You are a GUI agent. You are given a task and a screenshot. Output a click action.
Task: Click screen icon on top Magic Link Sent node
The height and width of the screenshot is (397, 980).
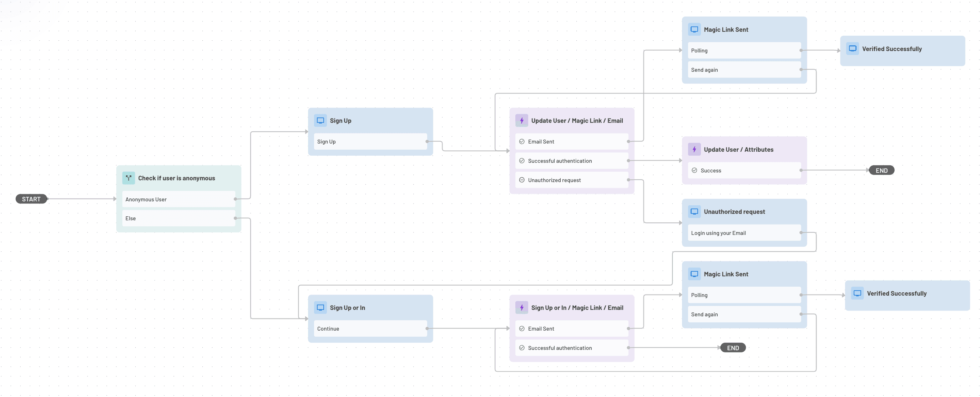point(694,29)
